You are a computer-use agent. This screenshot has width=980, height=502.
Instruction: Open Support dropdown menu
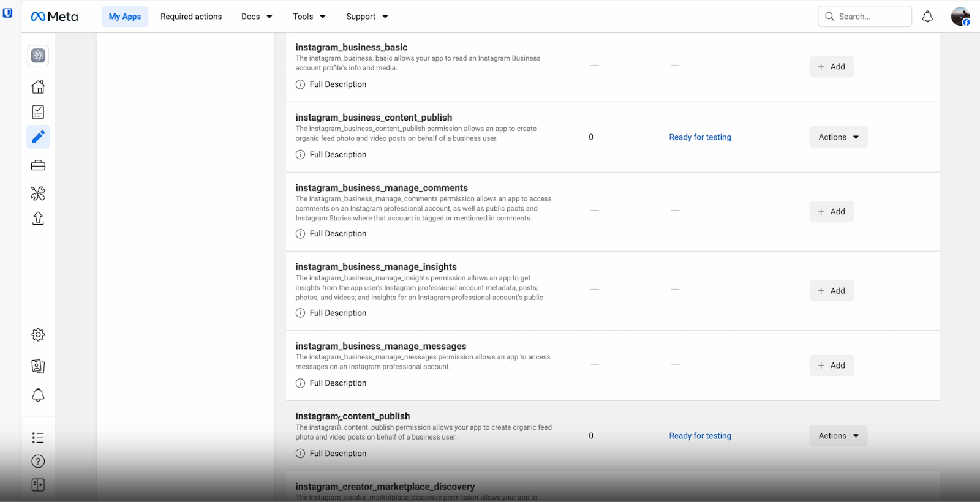(x=367, y=17)
